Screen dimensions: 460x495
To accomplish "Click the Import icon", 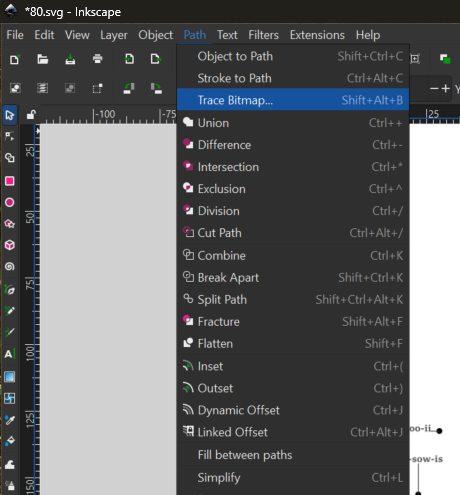I will click(129, 59).
